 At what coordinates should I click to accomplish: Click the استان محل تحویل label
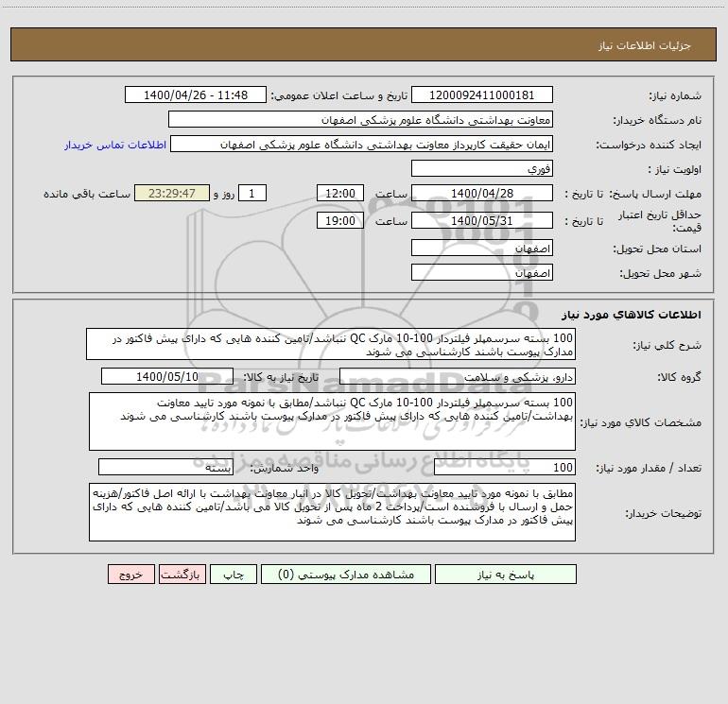(657, 249)
